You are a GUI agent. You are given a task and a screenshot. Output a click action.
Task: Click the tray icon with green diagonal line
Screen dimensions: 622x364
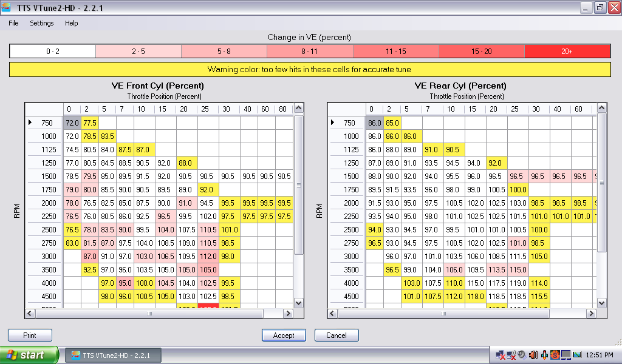click(577, 355)
